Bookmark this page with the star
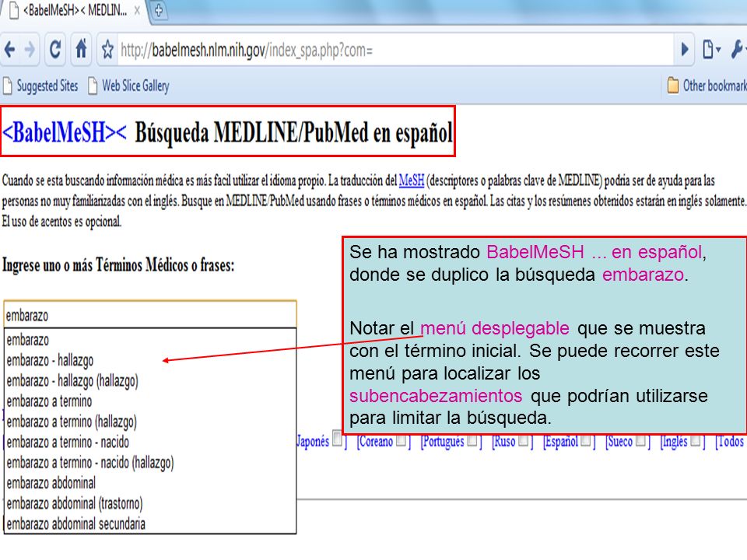The width and height of the screenshot is (747, 560). coord(107,50)
